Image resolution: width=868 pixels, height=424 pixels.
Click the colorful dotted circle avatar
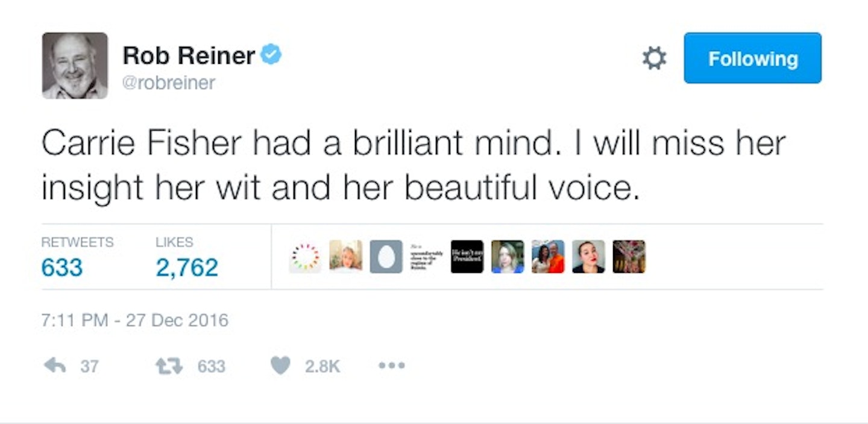(x=305, y=257)
